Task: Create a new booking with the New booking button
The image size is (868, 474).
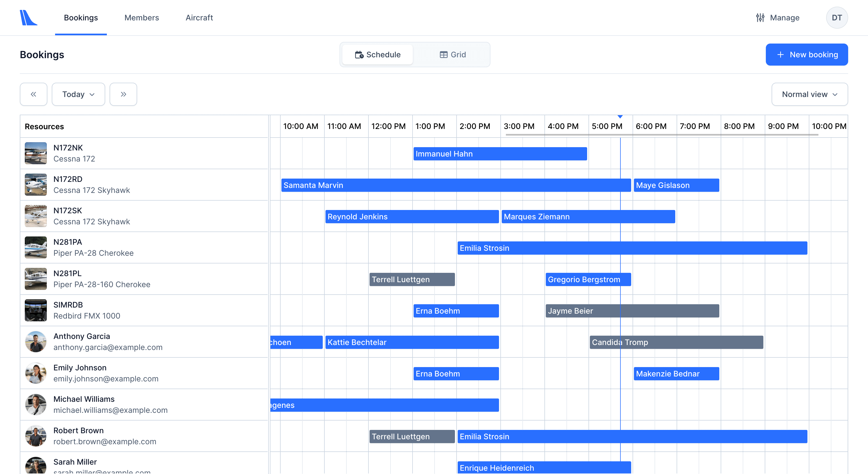Action: click(x=806, y=54)
